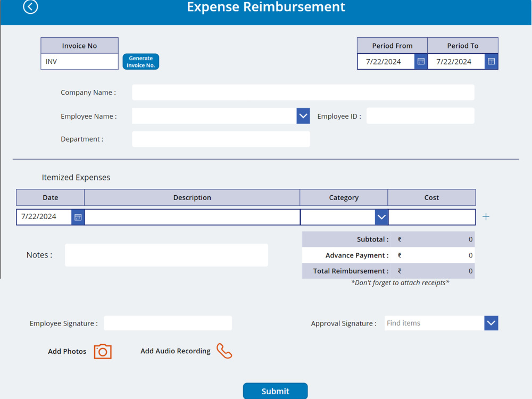
Task: Open the itemized expense date calendar icon
Action: coord(78,217)
